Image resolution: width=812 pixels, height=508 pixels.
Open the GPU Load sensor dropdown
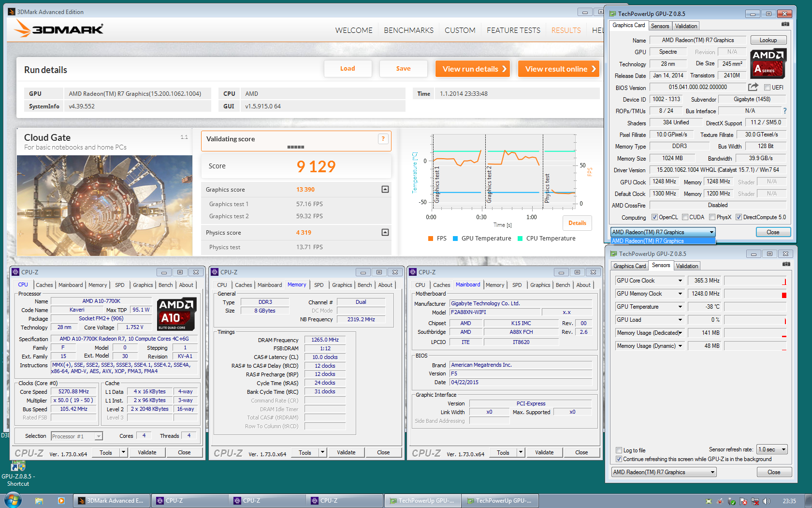click(x=680, y=320)
